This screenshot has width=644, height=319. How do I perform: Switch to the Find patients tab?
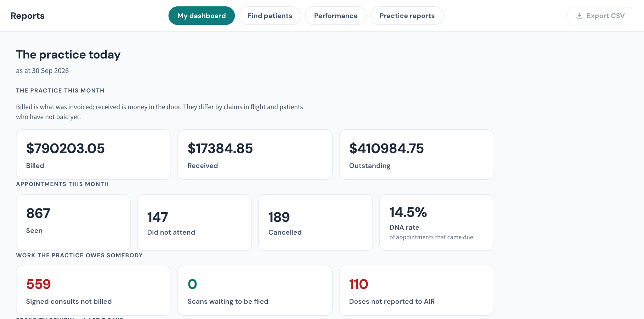pos(270,16)
